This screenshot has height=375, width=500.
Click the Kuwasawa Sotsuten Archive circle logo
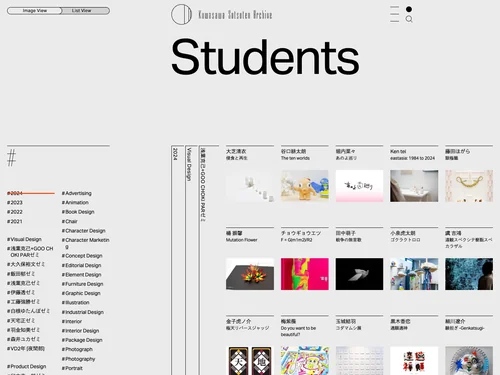click(x=181, y=14)
